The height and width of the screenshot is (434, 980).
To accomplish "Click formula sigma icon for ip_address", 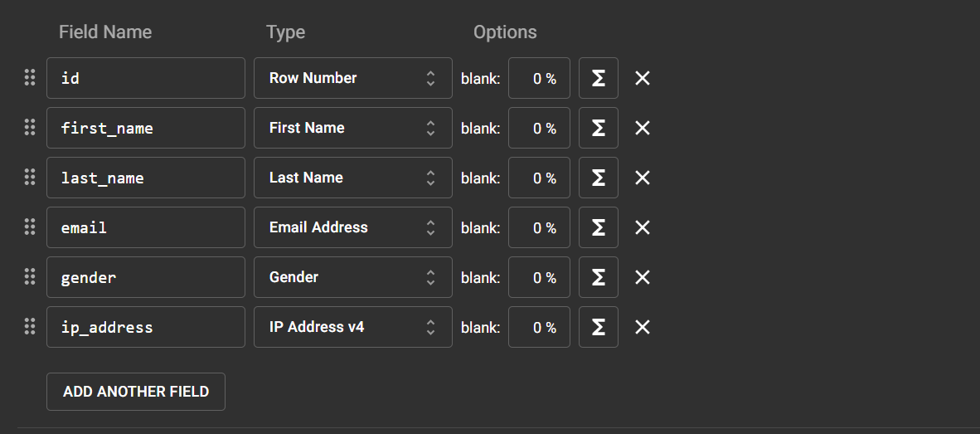I will [598, 327].
